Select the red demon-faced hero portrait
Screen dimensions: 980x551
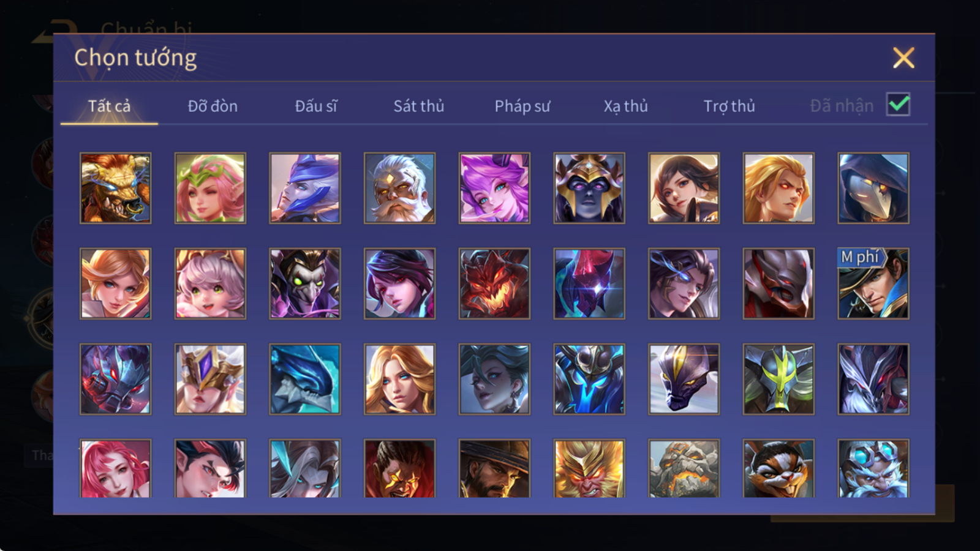coord(494,283)
